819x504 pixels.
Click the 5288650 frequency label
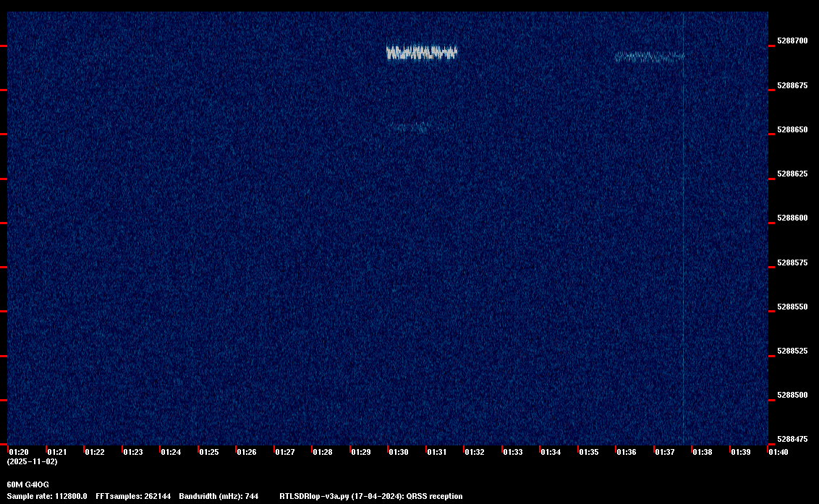click(792, 129)
